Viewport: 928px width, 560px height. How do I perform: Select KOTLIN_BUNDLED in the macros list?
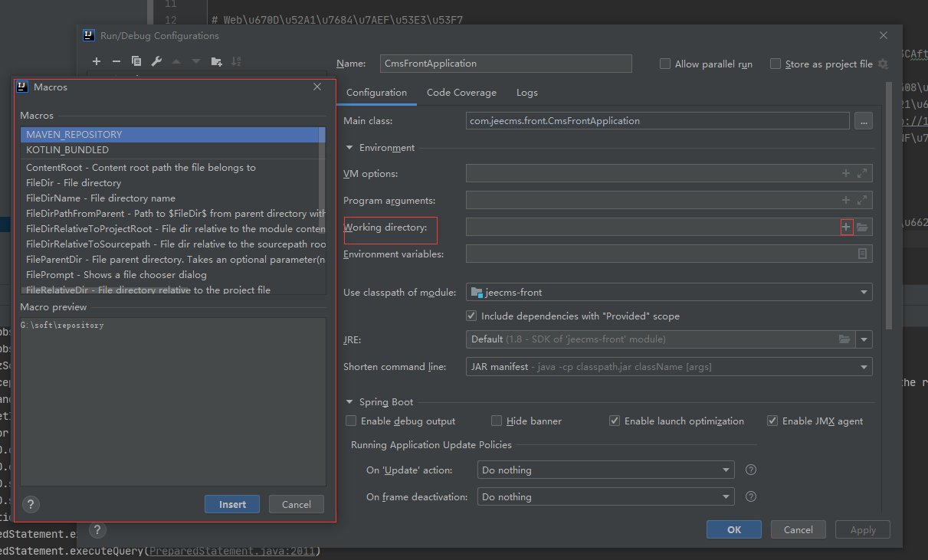pyautogui.click(x=67, y=150)
